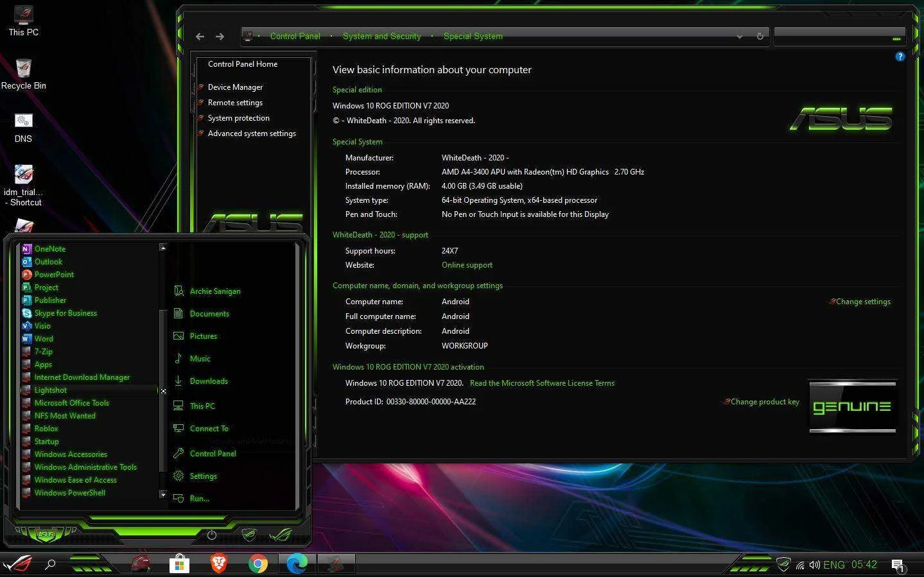
Task: Open OneNote from the start menu list
Action: pyautogui.click(x=44, y=249)
